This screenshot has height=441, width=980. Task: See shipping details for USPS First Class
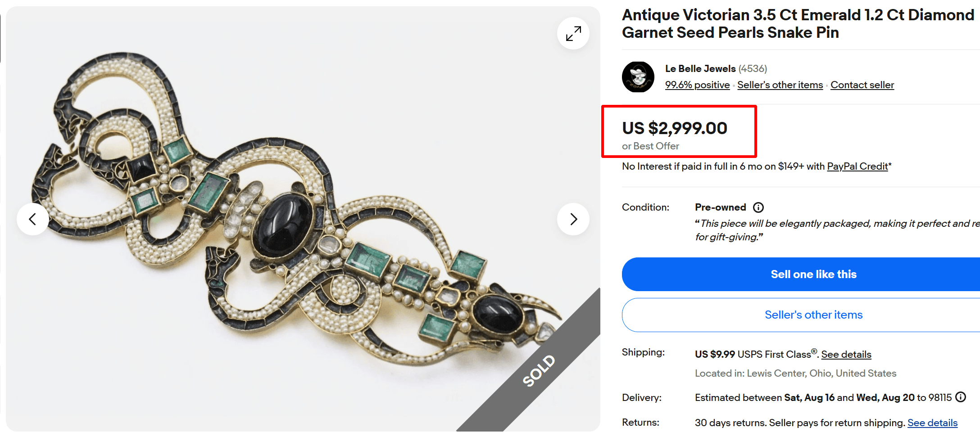[x=846, y=354]
